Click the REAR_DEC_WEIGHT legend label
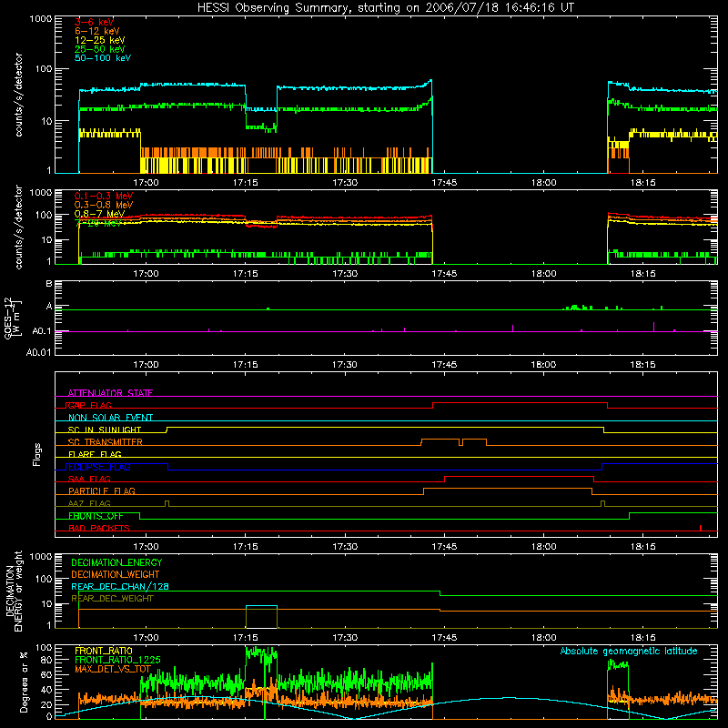Screen dimensions: 728x728 click(x=112, y=599)
